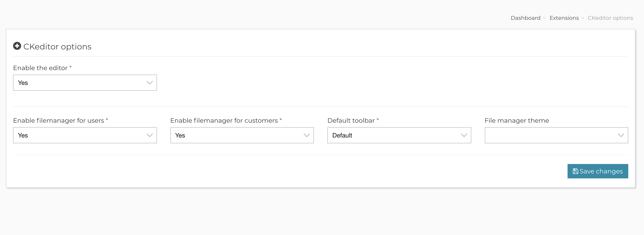Click the plus icon beside CKeditor options
The height and width of the screenshot is (235, 644).
point(17,46)
